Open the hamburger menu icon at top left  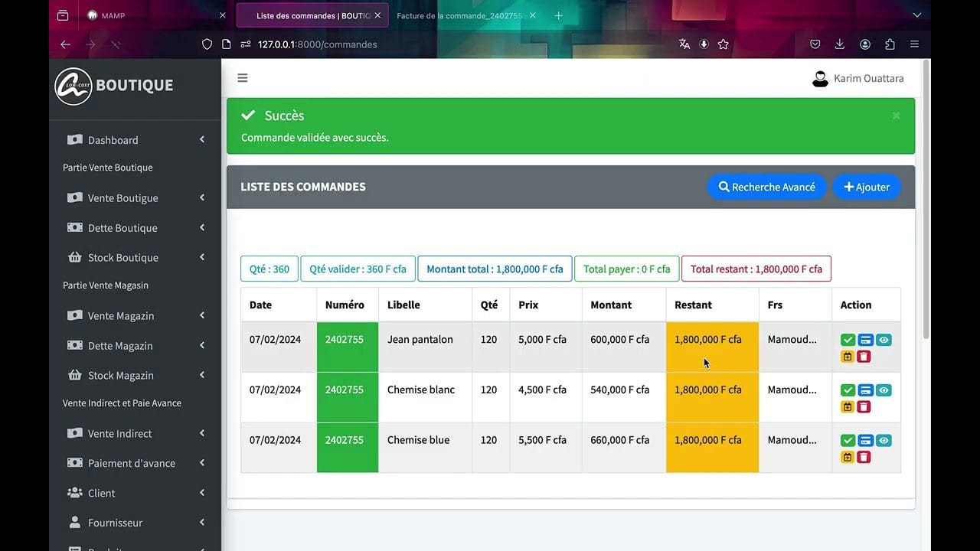242,77
